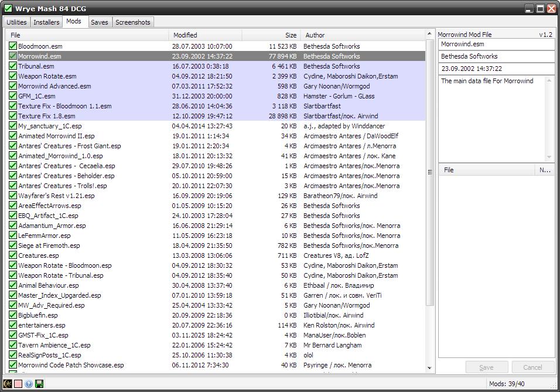This screenshot has width=560, height=392.
Task: Switch to the Installers tab
Action: [46, 22]
